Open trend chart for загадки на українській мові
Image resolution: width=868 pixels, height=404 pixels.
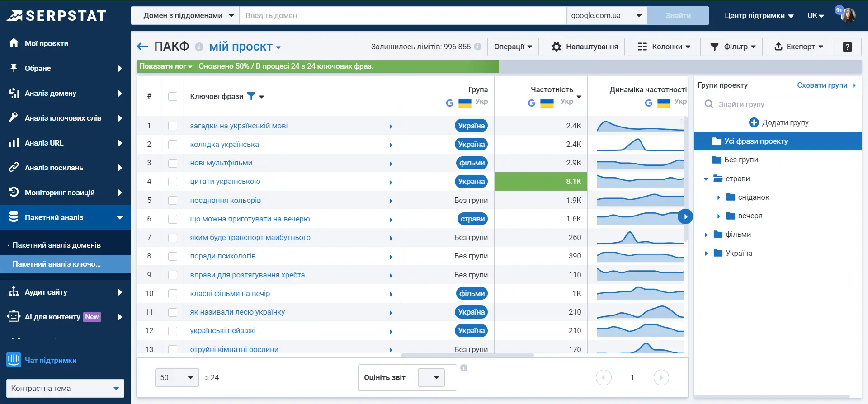[x=640, y=126]
